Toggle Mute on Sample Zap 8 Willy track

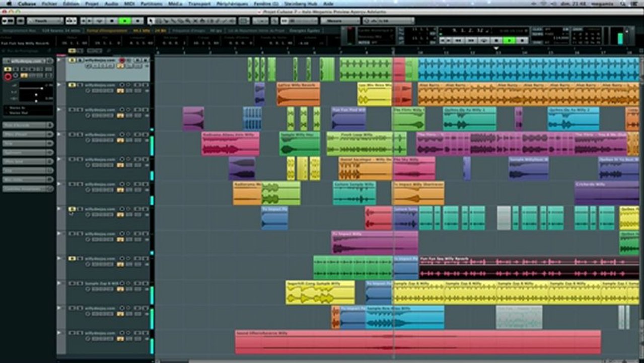72,283
